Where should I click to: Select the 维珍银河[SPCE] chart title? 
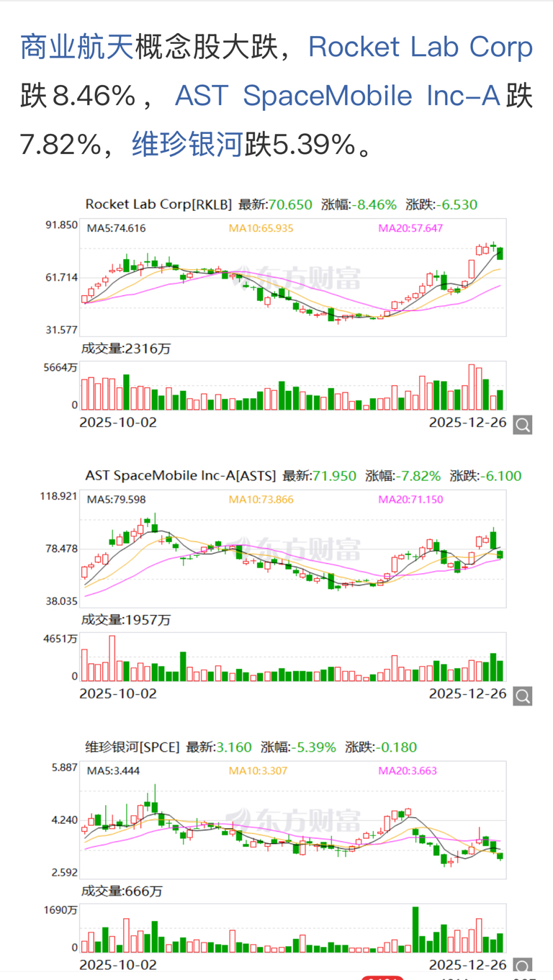tap(132, 747)
